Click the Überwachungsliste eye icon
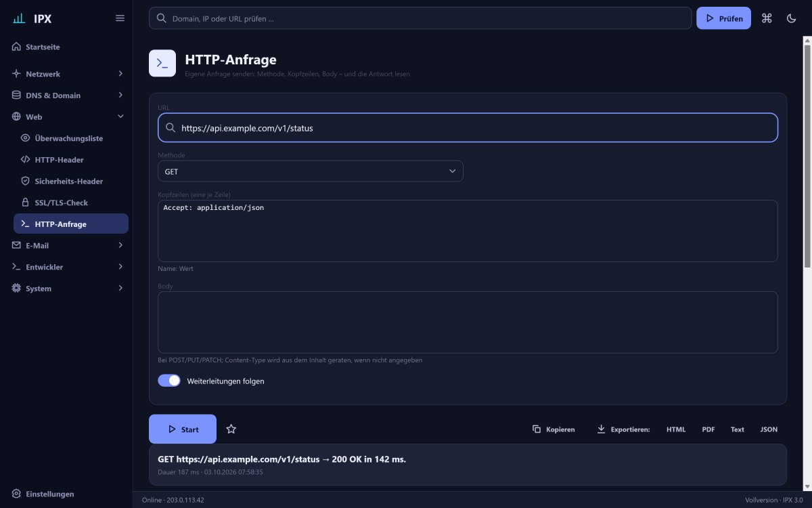 (26, 138)
